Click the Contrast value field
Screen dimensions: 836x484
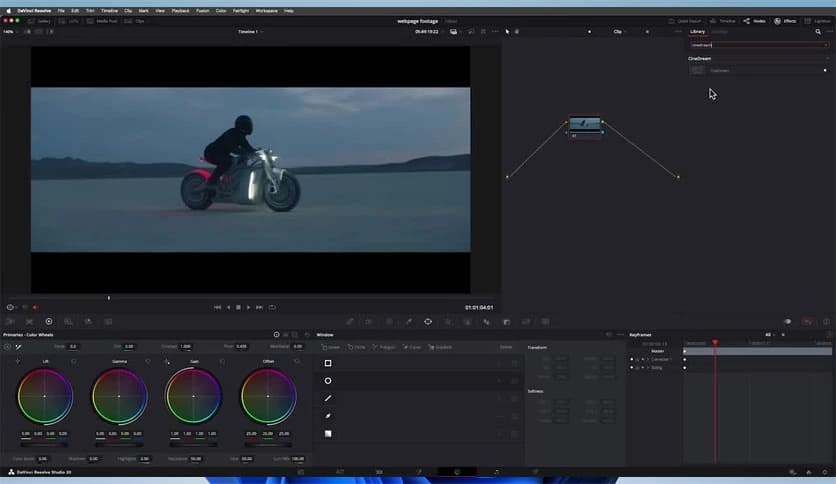tap(186, 346)
